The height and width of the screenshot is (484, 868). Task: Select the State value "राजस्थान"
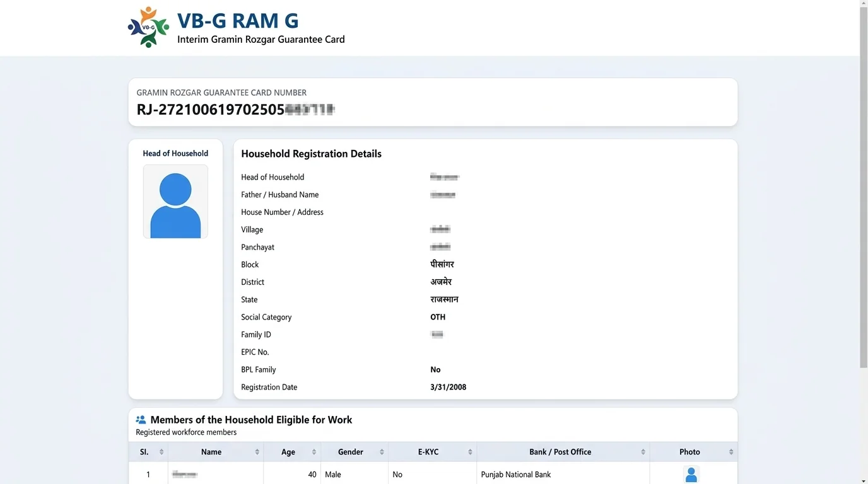point(444,299)
